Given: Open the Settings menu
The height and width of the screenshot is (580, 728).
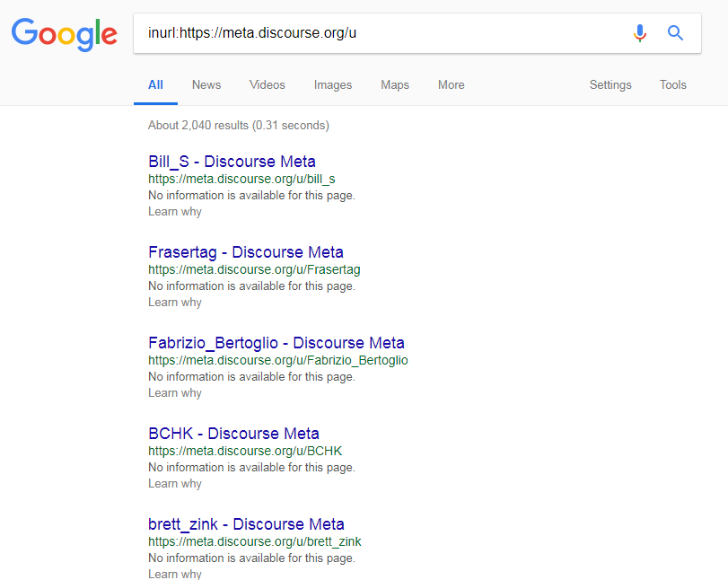Looking at the screenshot, I should coord(610,85).
